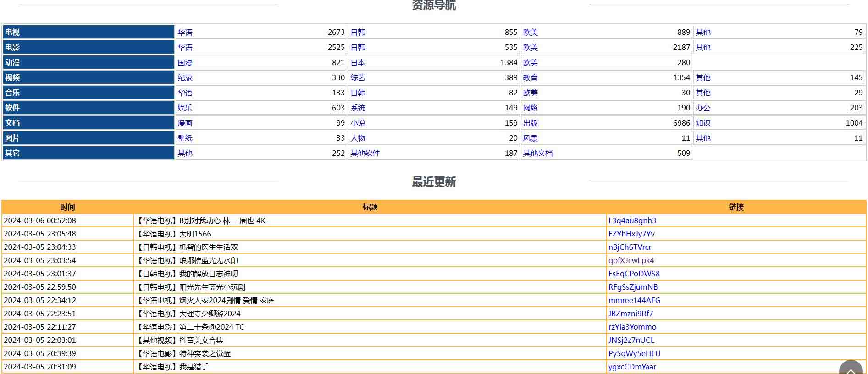This screenshot has height=374, width=868.
Task: Open the 知识 document category
Action: pyautogui.click(x=703, y=123)
